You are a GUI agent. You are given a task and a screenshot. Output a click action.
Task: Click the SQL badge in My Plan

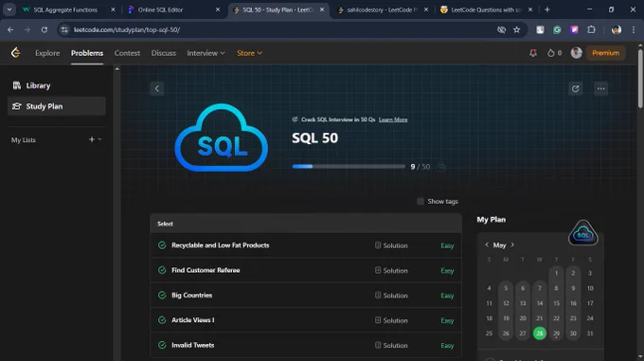[582, 233]
